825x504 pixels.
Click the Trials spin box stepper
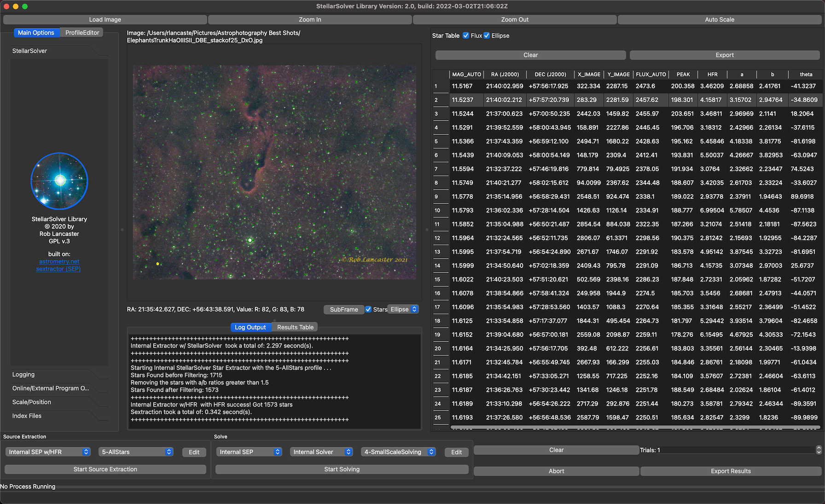[x=818, y=450]
